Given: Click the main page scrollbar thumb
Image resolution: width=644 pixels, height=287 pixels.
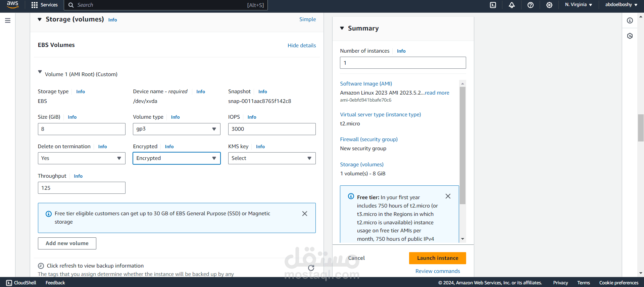Looking at the screenshot, I should [641, 128].
